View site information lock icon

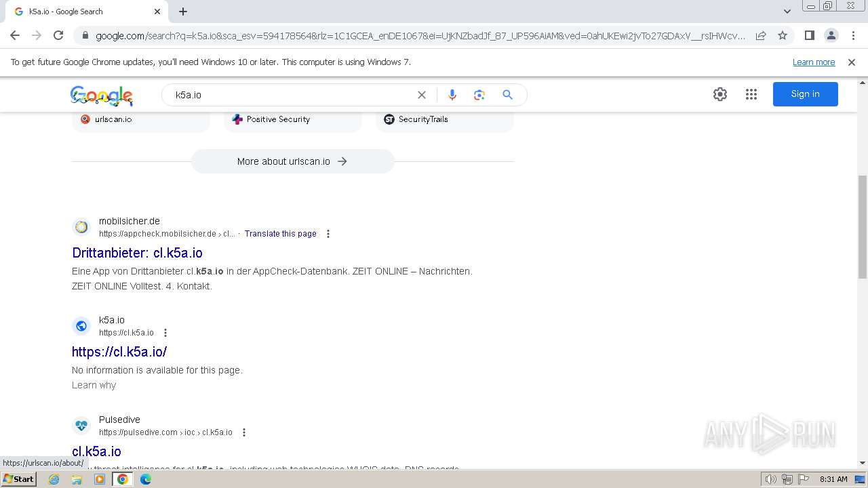[x=85, y=36]
